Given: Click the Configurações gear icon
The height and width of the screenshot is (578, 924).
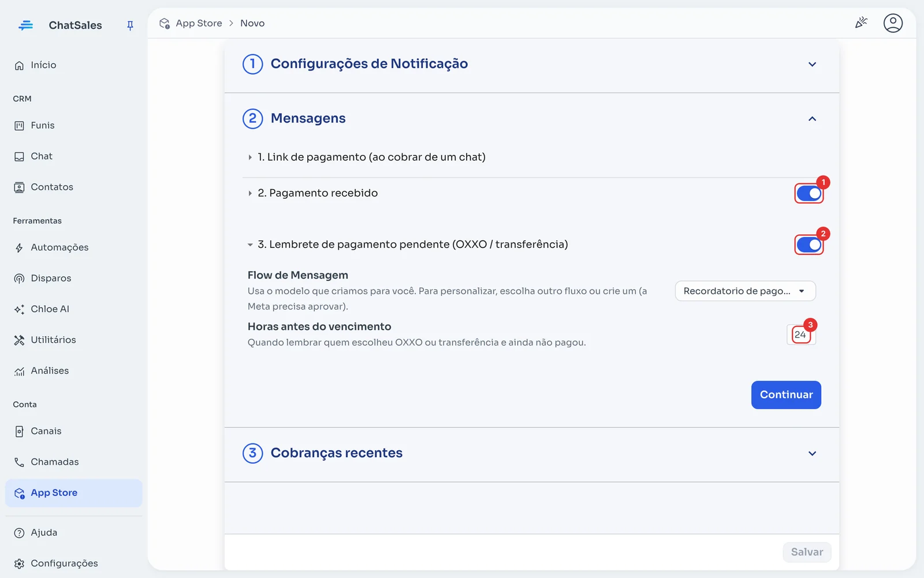Looking at the screenshot, I should click(19, 564).
